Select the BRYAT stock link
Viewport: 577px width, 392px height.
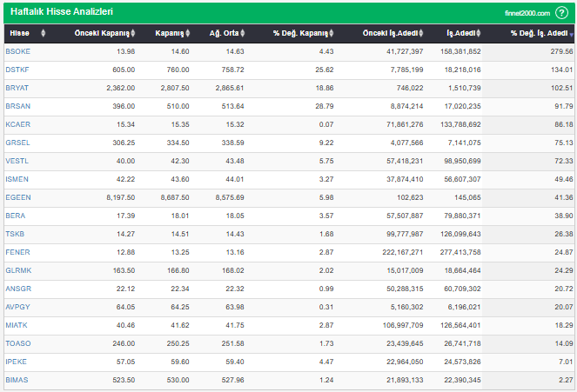(x=17, y=88)
